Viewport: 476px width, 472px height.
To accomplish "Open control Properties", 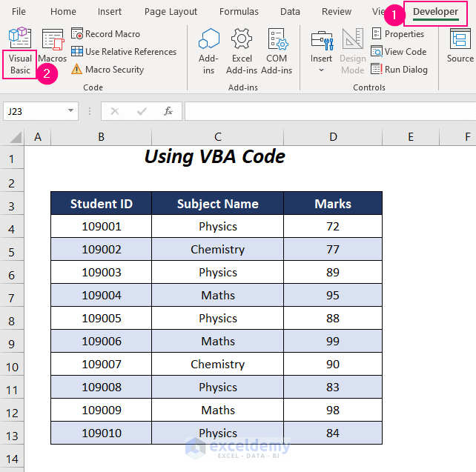I will (398, 33).
